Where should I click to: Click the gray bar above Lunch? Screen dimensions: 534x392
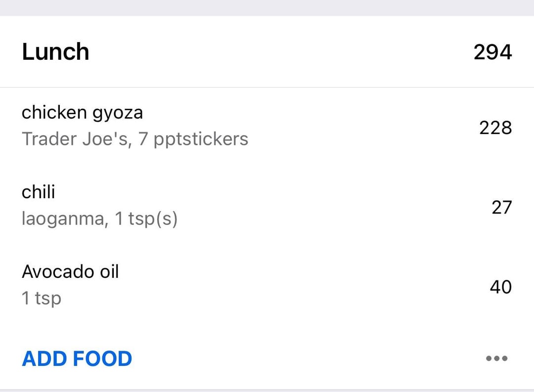click(x=267, y=8)
